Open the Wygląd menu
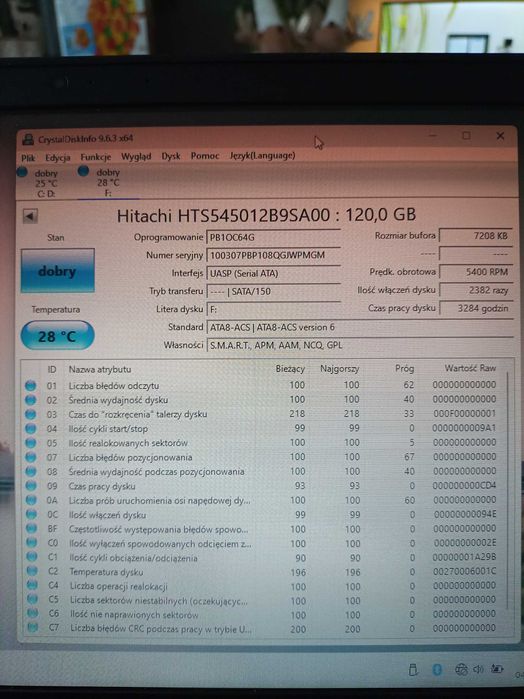The height and width of the screenshot is (699, 524). [x=136, y=156]
